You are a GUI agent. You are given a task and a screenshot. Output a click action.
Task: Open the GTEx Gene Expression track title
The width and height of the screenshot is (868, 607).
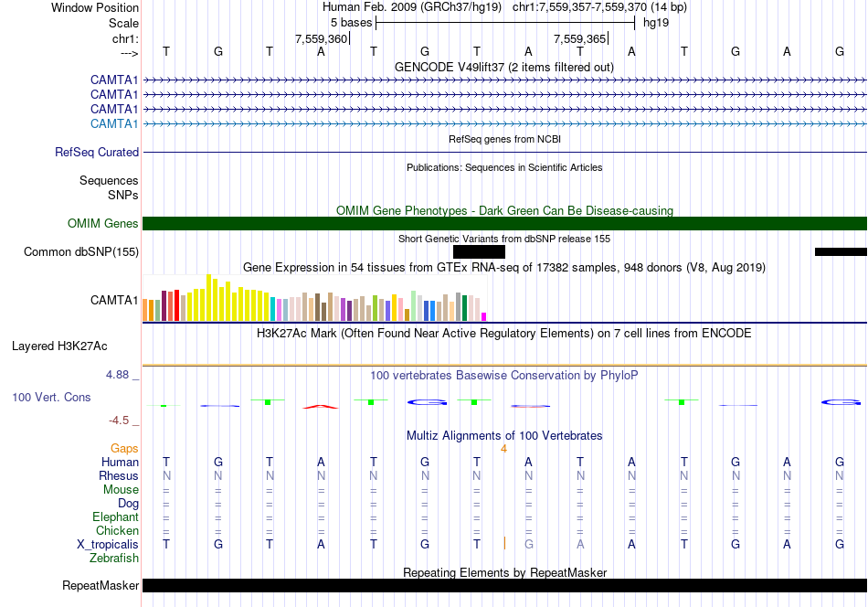tap(504, 268)
